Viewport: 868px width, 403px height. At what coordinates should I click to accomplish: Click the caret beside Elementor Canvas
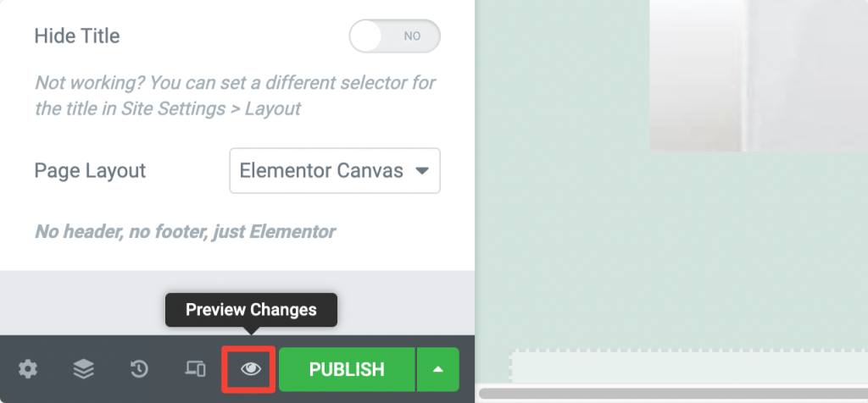pyautogui.click(x=422, y=171)
